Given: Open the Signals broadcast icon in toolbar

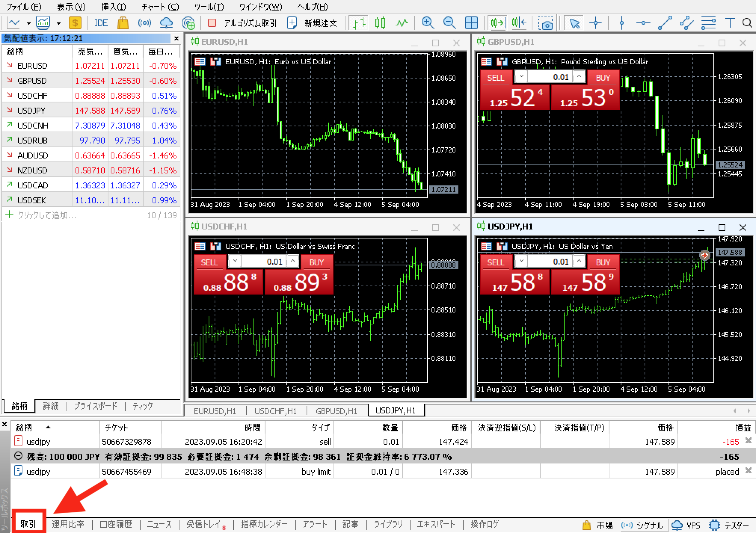Looking at the screenshot, I should tap(144, 23).
